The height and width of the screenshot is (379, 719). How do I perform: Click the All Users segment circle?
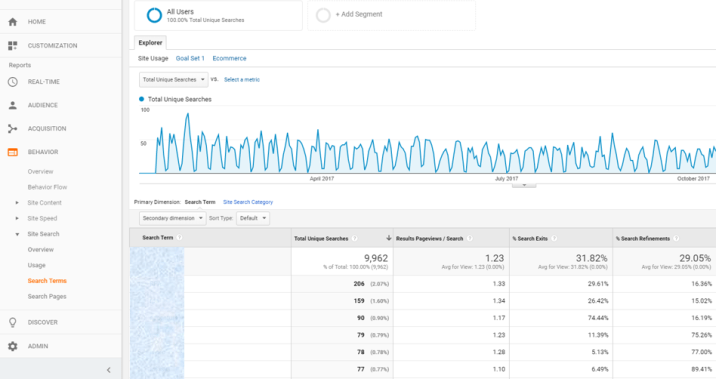click(x=154, y=15)
